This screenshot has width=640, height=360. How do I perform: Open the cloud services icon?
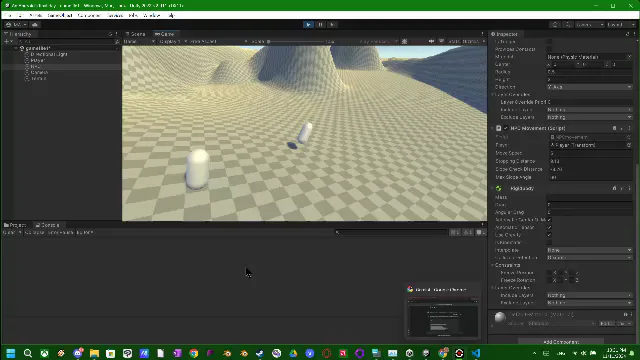[x=35, y=24]
